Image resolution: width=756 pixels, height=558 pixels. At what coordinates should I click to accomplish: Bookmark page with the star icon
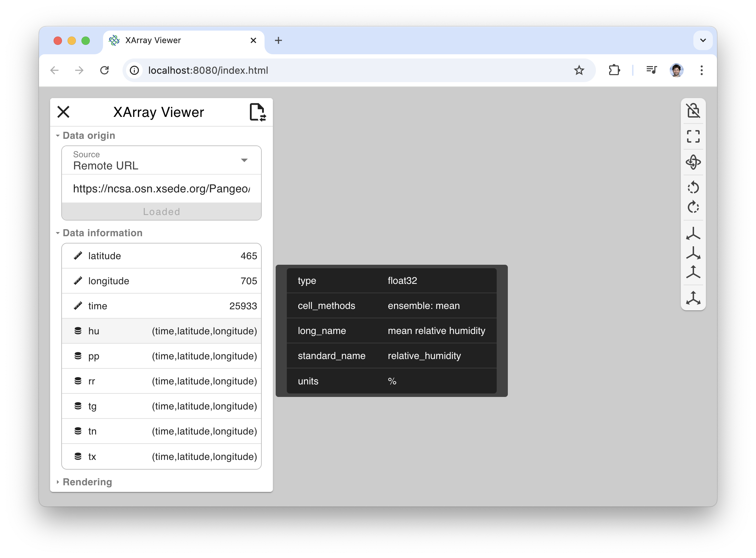(x=579, y=70)
